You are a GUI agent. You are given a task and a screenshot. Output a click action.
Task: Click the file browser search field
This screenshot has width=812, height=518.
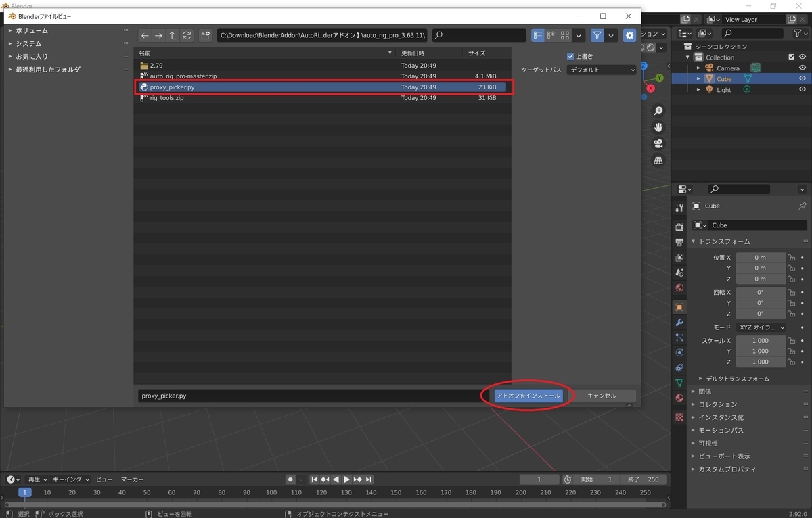pyautogui.click(x=479, y=35)
